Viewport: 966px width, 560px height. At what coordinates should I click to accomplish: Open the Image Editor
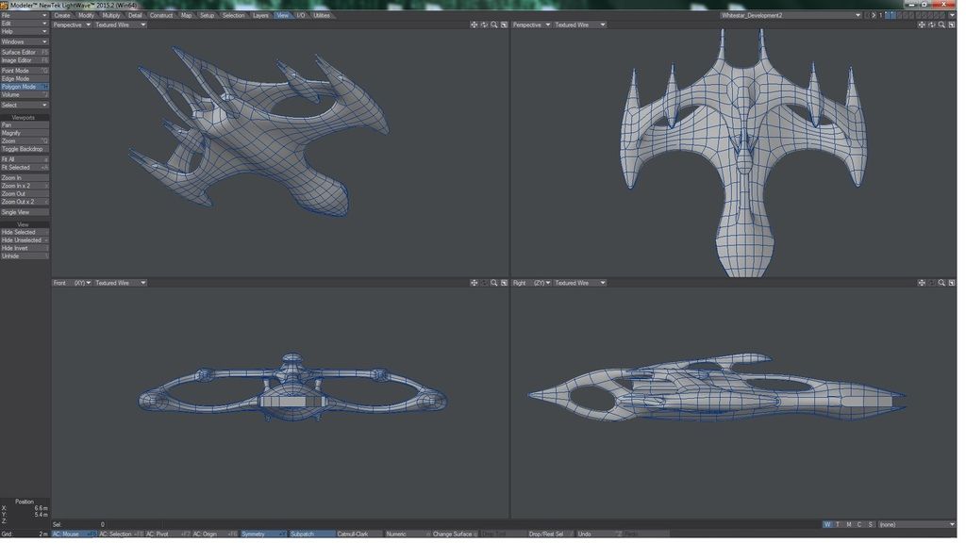point(25,60)
